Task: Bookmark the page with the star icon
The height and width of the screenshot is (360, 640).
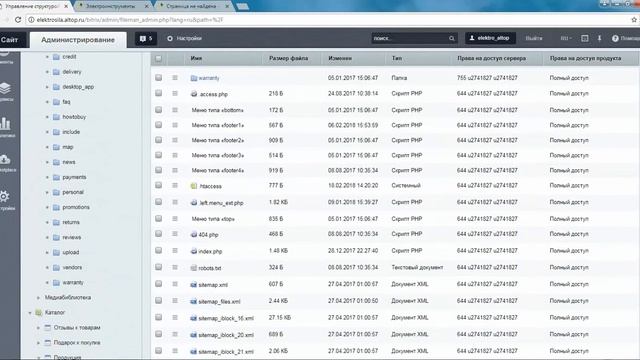Action: [x=634, y=20]
